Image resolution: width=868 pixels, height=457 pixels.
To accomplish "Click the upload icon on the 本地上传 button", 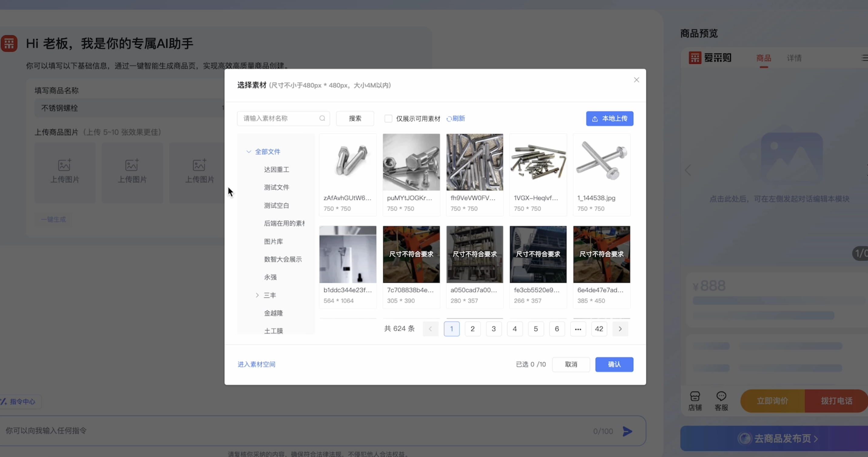I will pos(595,119).
